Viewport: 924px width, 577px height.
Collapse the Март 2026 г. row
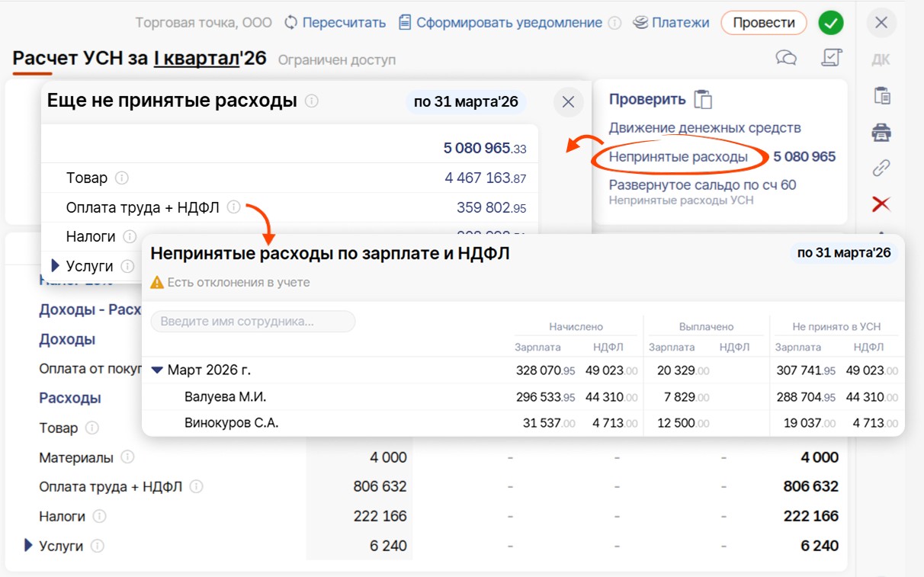(x=157, y=370)
